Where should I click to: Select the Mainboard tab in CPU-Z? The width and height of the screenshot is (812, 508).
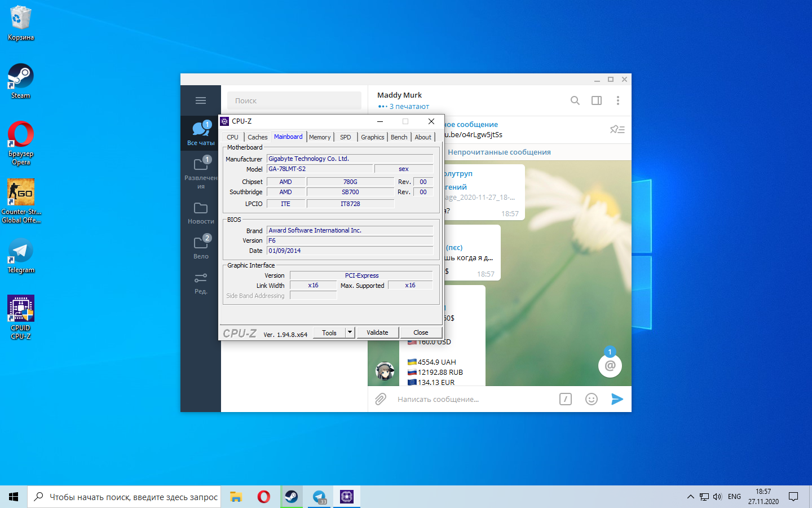(x=288, y=137)
